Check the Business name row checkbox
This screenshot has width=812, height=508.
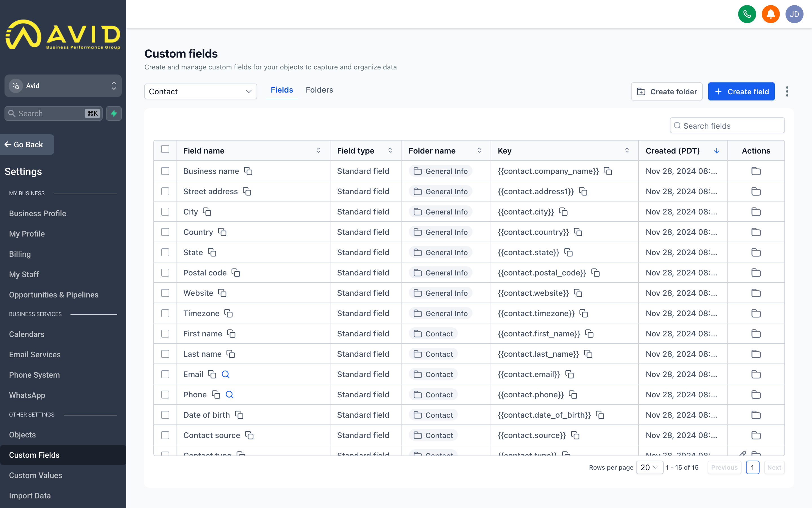(x=165, y=171)
